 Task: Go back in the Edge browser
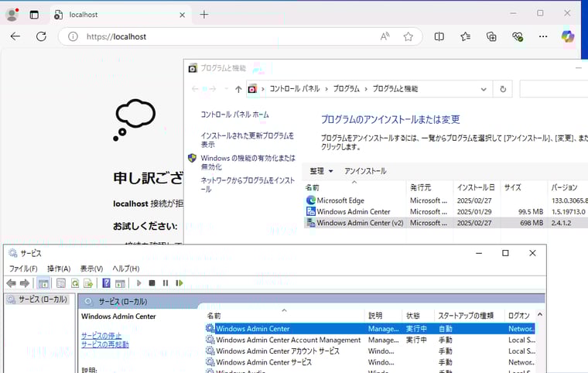(x=15, y=36)
